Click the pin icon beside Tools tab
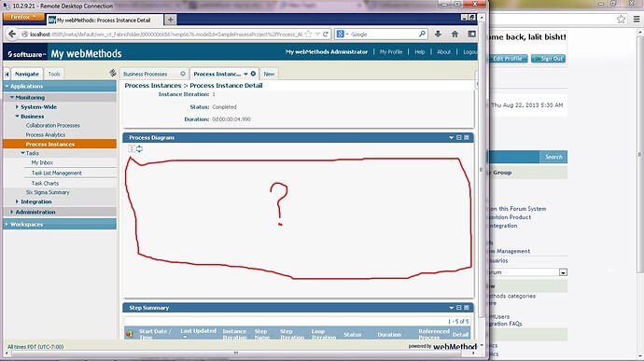 pos(113,73)
